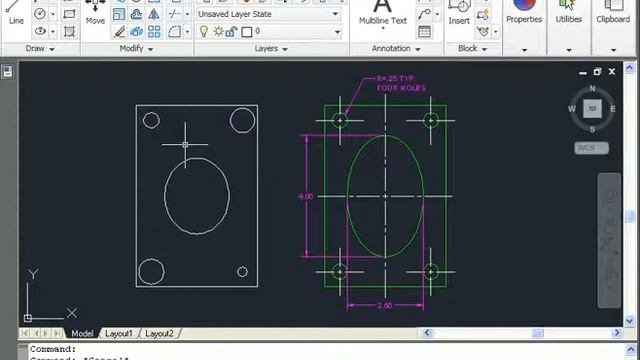Open the Properties panel button
This screenshot has height=360, width=640.
pos(524,12)
